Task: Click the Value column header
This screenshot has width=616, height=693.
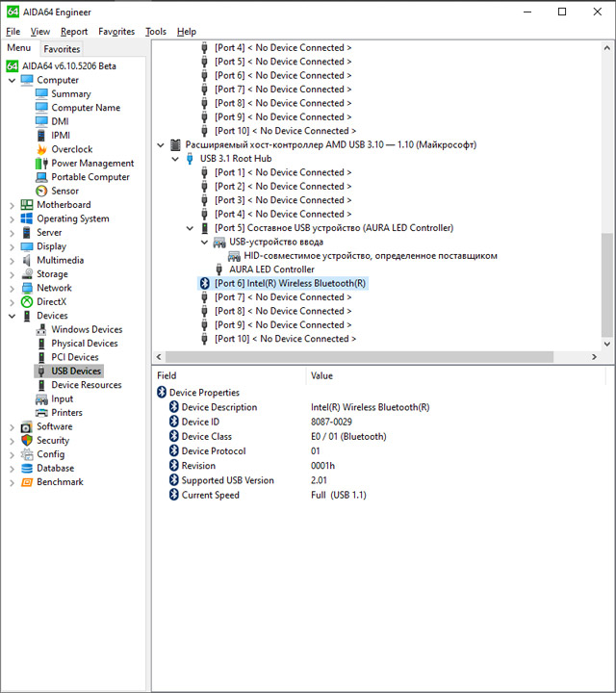Action: coord(455,375)
